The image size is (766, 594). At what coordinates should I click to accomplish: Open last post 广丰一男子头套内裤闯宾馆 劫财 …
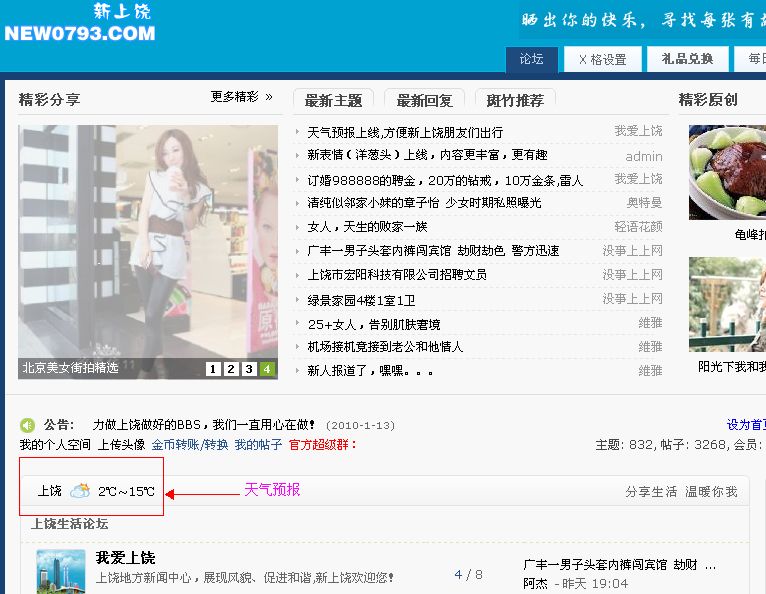[619, 565]
